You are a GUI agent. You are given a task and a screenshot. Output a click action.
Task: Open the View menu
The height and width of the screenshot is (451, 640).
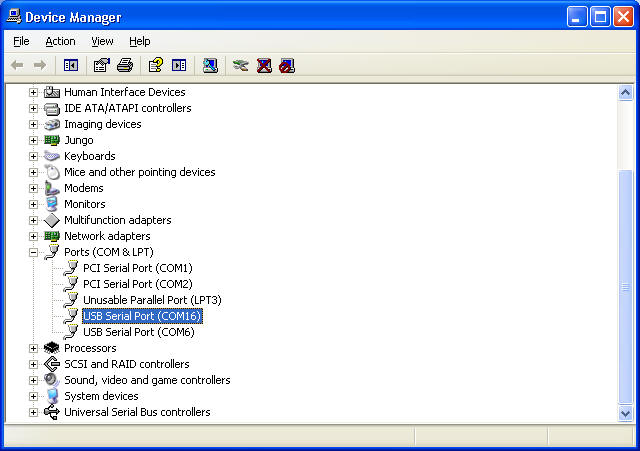[x=102, y=41]
